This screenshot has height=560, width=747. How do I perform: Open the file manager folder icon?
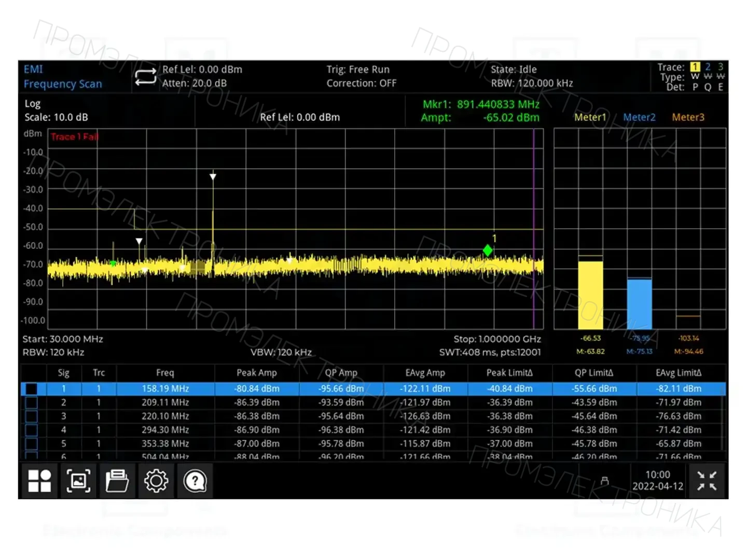pyautogui.click(x=117, y=481)
